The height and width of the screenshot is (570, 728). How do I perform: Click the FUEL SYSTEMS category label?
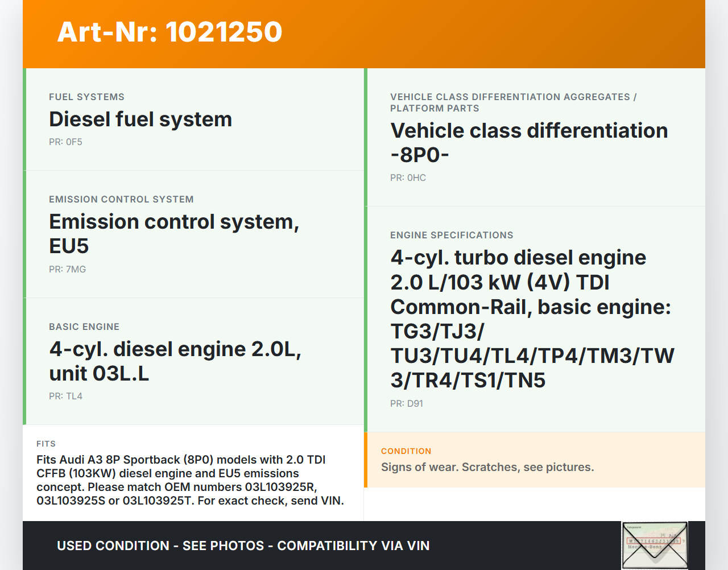(86, 97)
